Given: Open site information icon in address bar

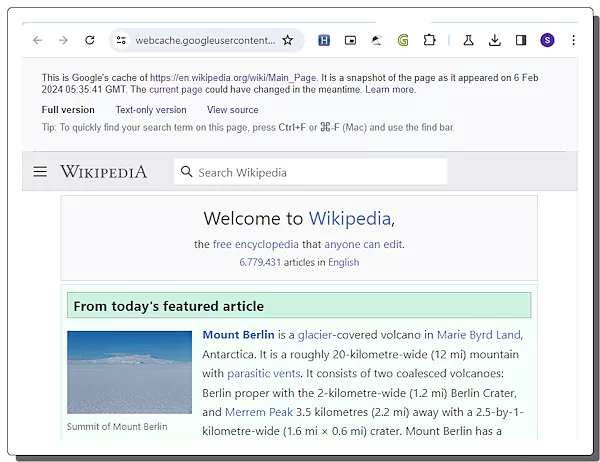Looking at the screenshot, I should tap(121, 40).
